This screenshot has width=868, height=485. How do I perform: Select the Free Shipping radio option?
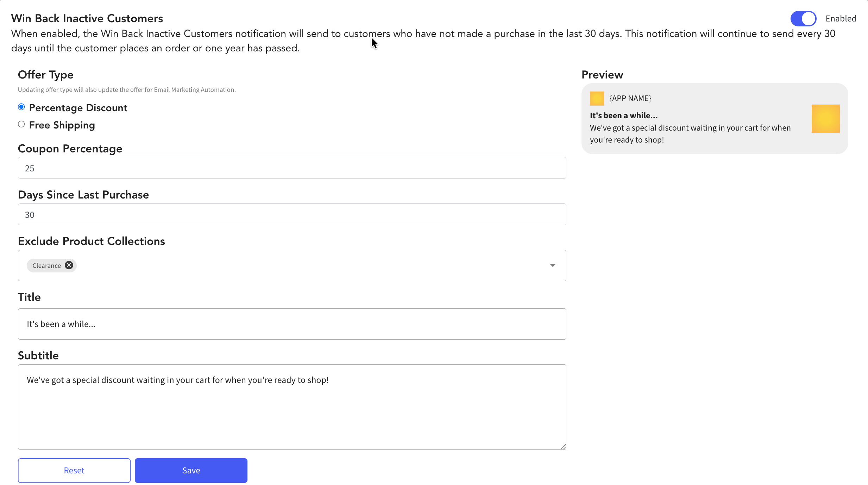click(21, 124)
